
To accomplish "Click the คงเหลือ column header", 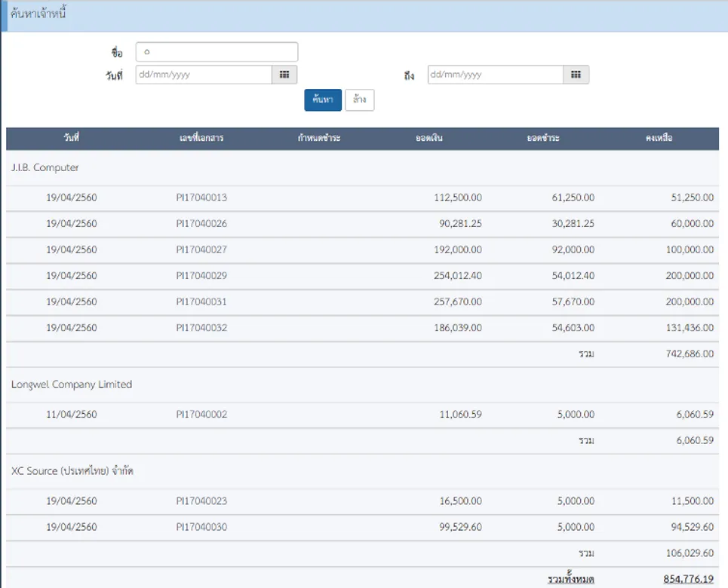I will [x=659, y=139].
